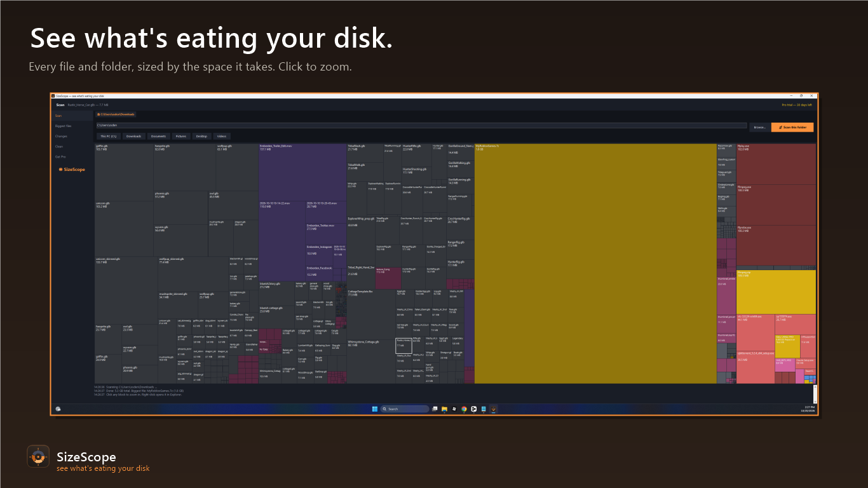The width and height of the screenshot is (868, 488).
Task: Zoom into the ffprobe.exe block
Action: [x=776, y=247]
